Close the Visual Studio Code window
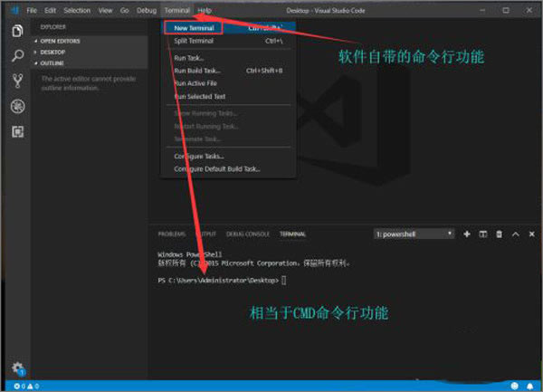The image size is (543, 392). 529,10
